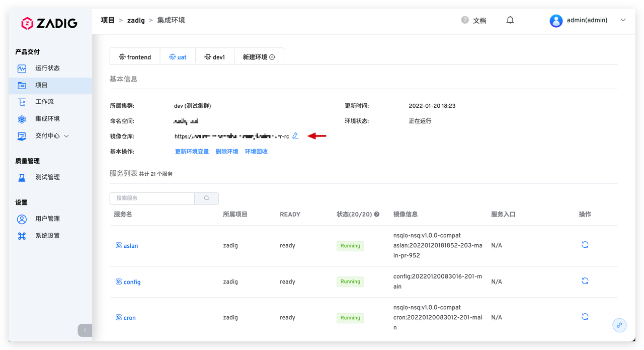Viewport: 644px width, 350px height.
Task: Click the environment status 正在运行
Action: pyautogui.click(x=420, y=121)
